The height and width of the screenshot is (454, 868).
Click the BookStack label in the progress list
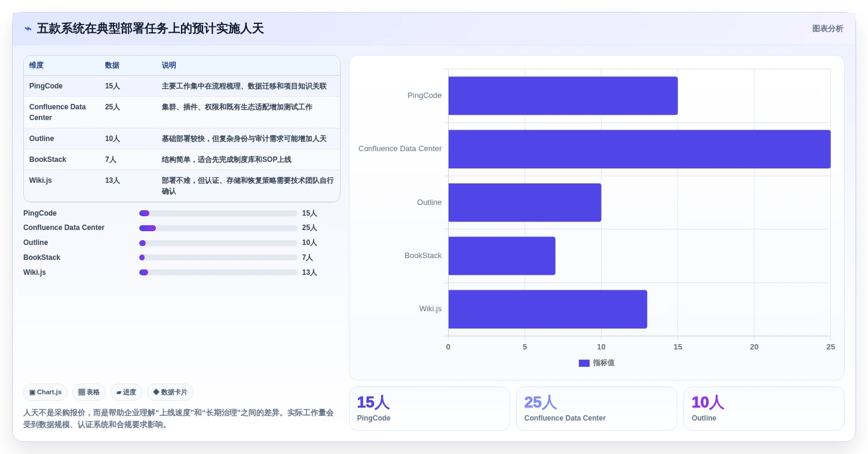coord(42,257)
